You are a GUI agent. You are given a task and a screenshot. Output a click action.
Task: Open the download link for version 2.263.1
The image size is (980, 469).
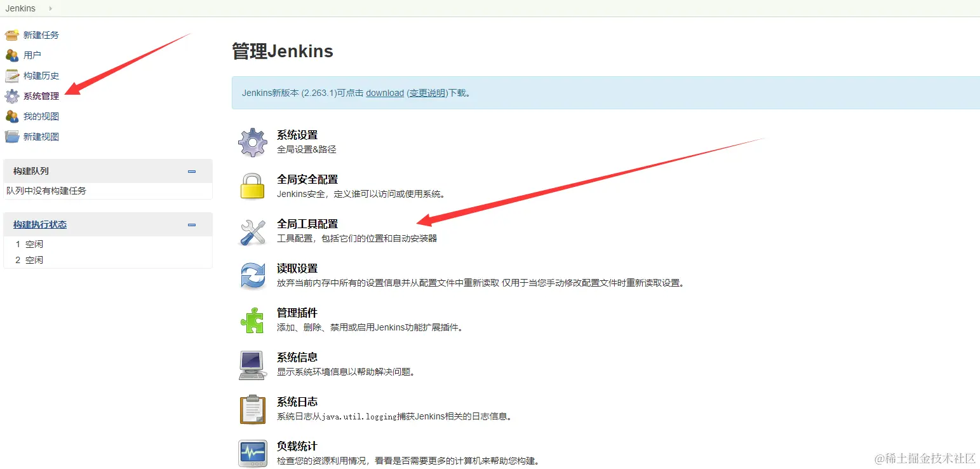384,93
